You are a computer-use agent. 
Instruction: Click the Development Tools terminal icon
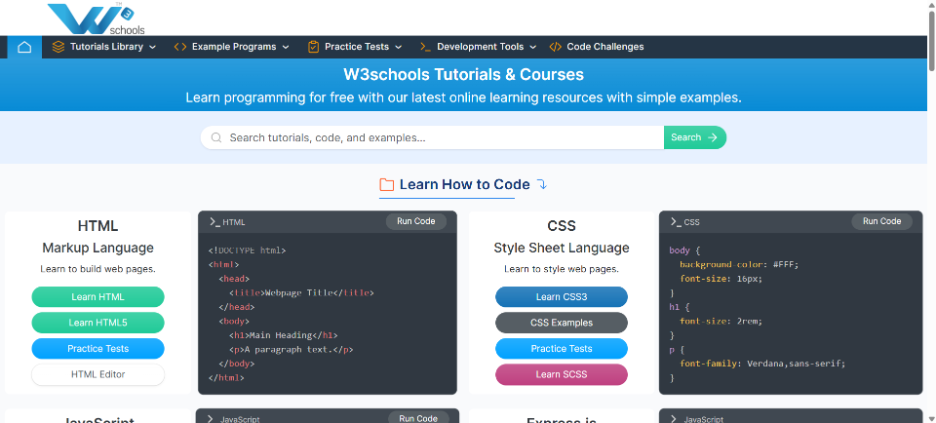point(425,47)
